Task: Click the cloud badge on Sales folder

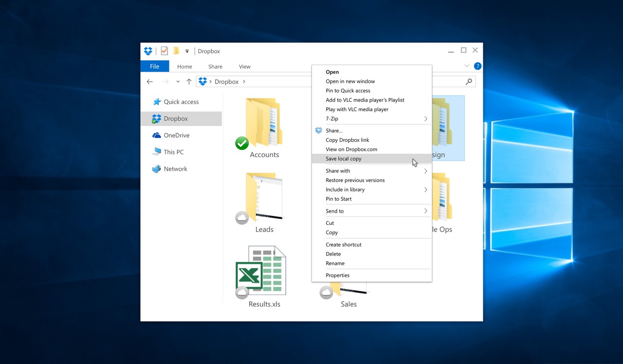Action: point(326,292)
